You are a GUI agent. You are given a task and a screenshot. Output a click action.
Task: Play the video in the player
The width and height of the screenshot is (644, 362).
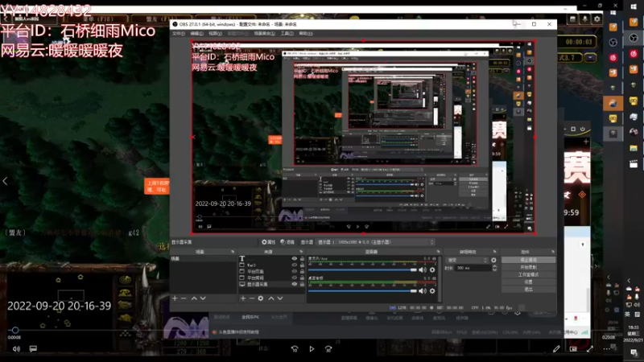[x=312, y=349]
